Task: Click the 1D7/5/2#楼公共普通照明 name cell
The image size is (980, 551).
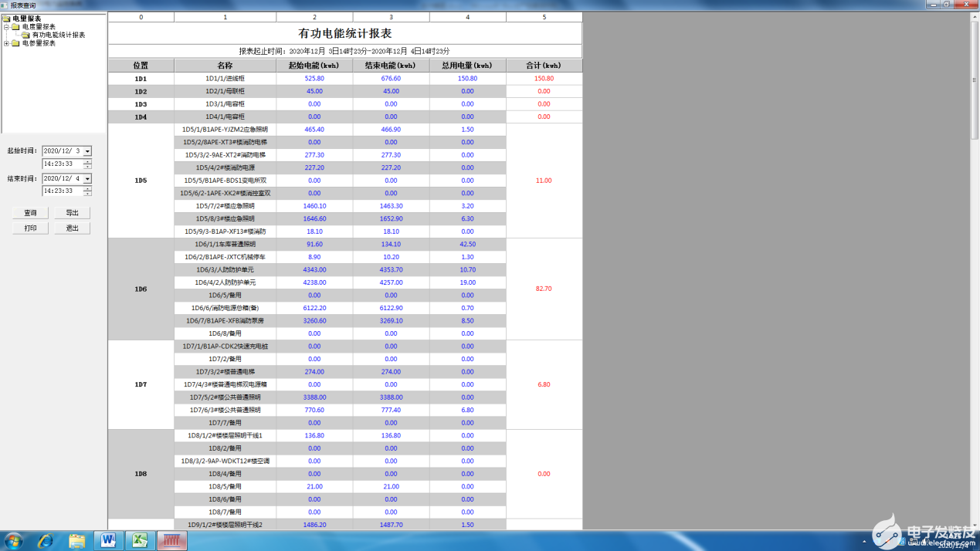Action: [x=225, y=397]
